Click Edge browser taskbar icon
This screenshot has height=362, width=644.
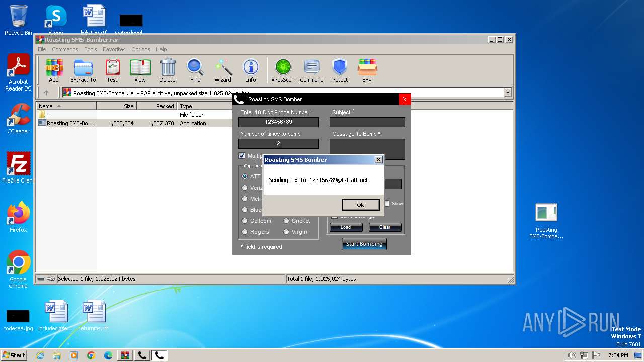coord(108,355)
